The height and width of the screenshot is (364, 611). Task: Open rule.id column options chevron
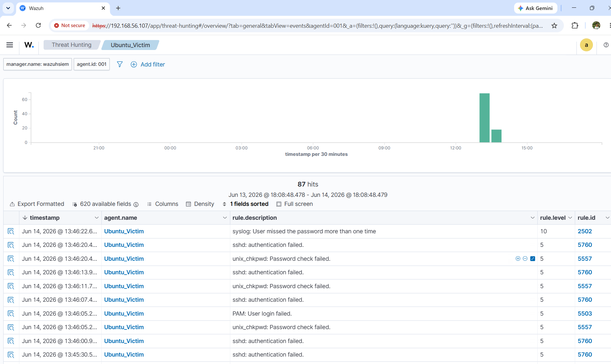(607, 218)
